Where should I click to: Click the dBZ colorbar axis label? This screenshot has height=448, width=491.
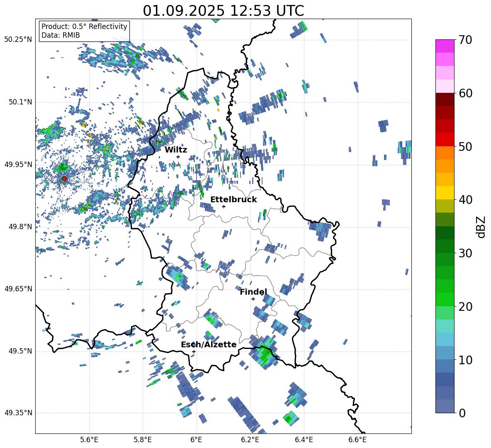[481, 227]
